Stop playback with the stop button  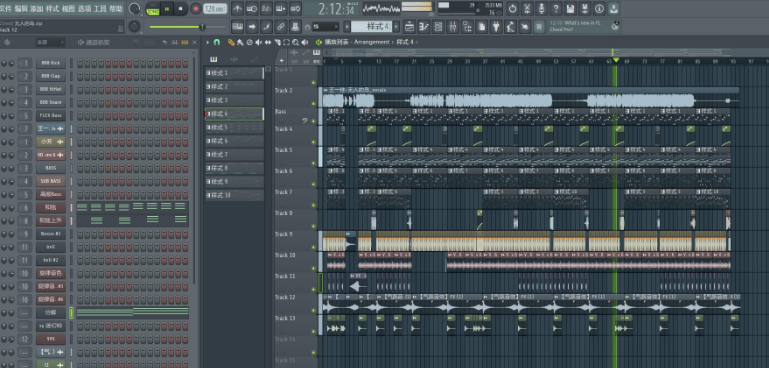pyautogui.click(x=181, y=8)
